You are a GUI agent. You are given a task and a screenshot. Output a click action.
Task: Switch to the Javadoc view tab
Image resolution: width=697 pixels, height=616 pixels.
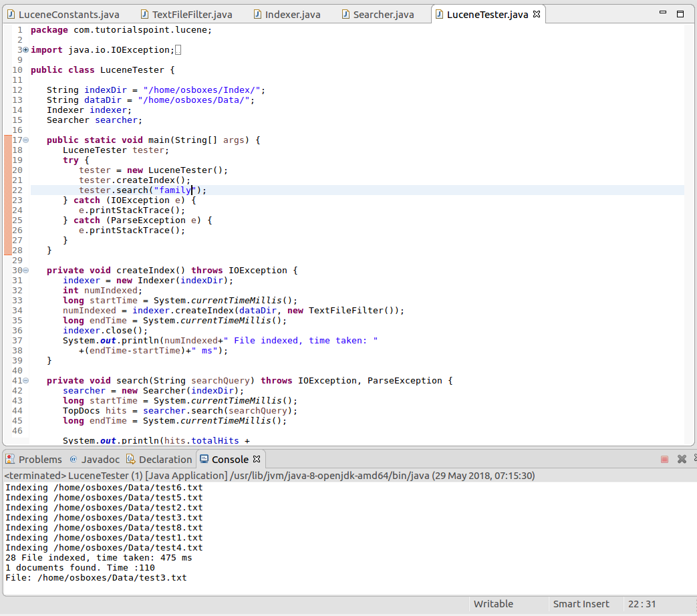[x=95, y=459]
